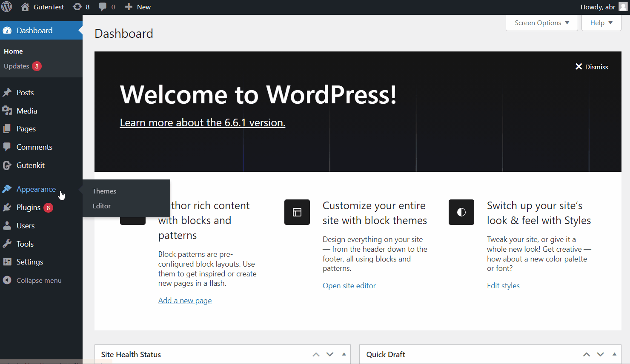The width and height of the screenshot is (630, 364).
Task: Click the Users person icon
Action: [7, 226]
